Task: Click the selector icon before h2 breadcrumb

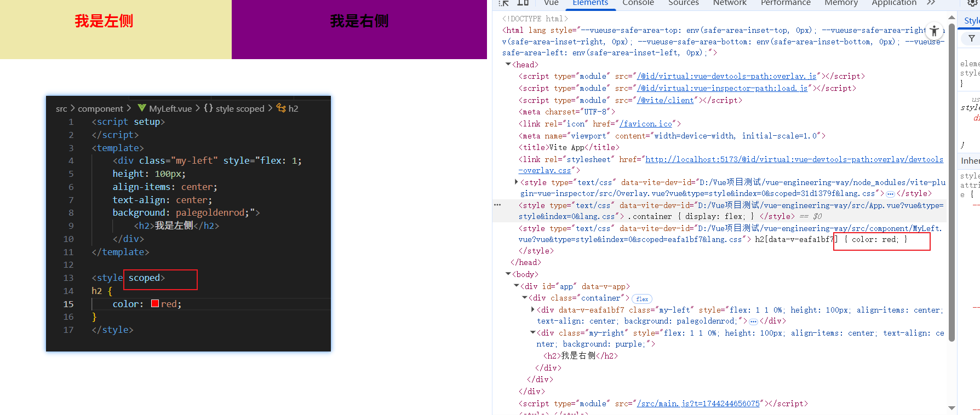Action: point(281,108)
